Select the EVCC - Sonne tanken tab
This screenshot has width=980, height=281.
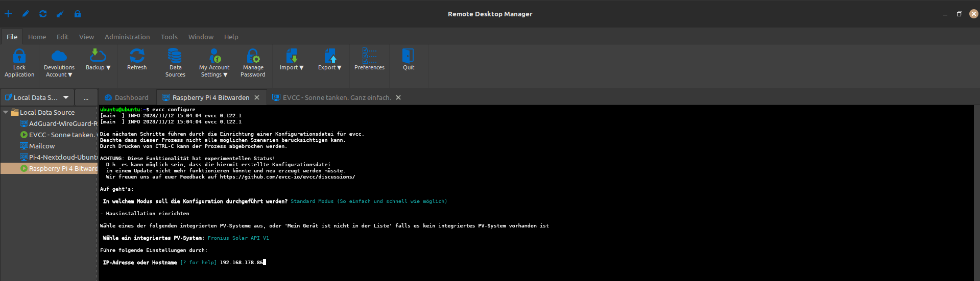pos(337,97)
